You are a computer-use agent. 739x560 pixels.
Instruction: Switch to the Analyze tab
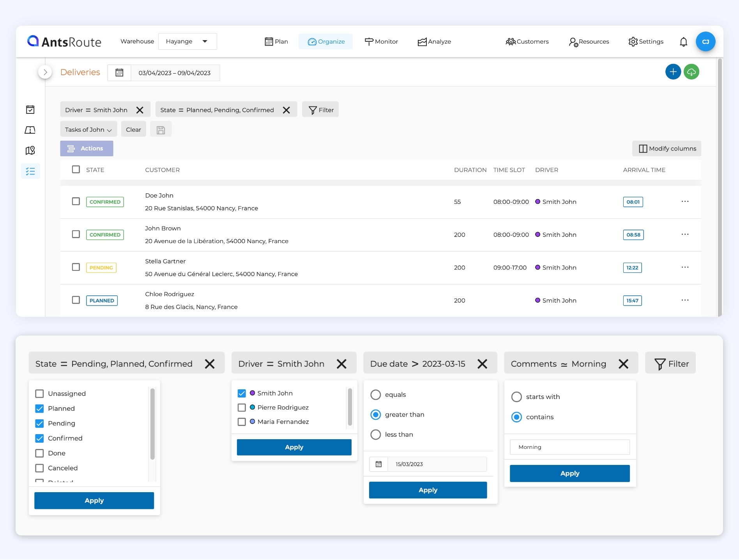coord(434,42)
